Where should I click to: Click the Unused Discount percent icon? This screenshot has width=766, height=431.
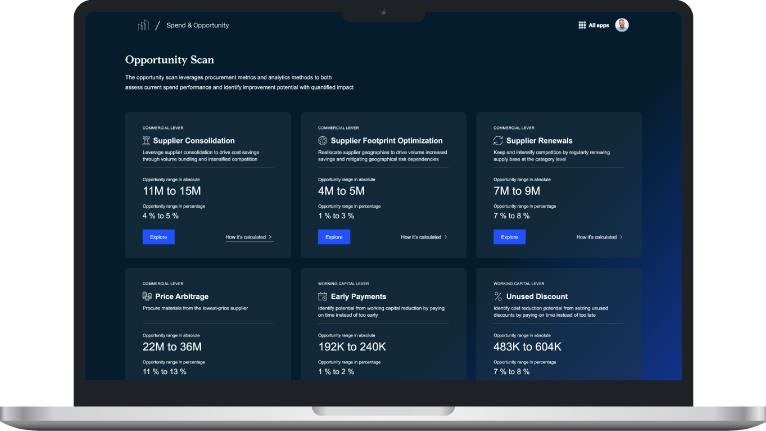(498, 297)
